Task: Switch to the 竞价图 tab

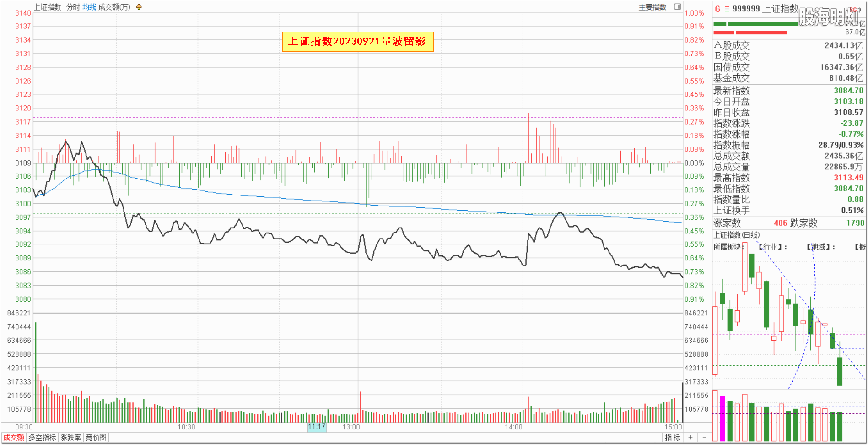Action: 96,438
